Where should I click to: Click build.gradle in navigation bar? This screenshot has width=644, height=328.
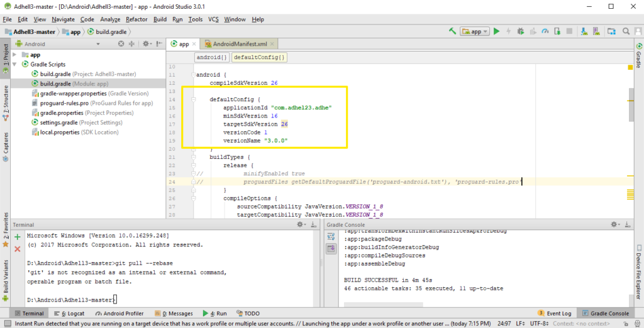coord(107,31)
